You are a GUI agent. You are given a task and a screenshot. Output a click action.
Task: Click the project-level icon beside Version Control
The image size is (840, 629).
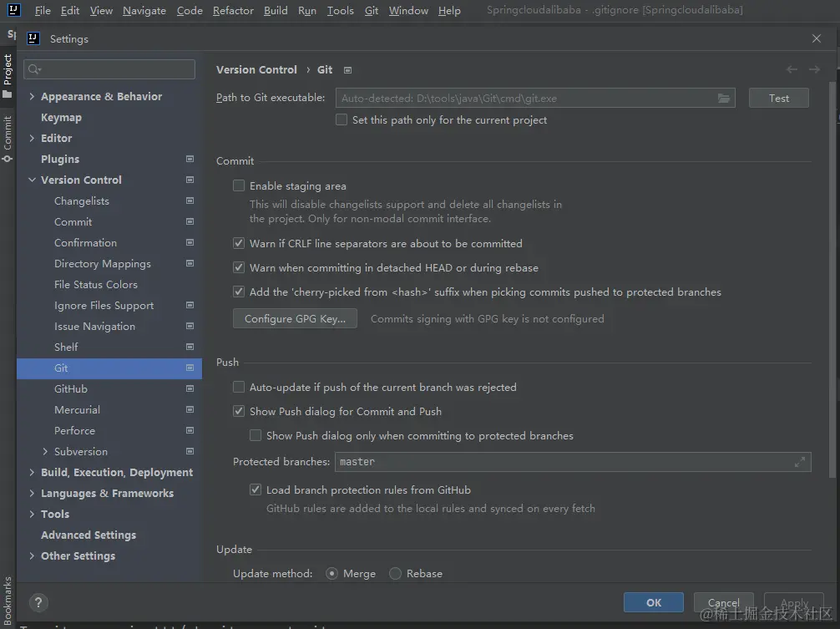point(190,180)
